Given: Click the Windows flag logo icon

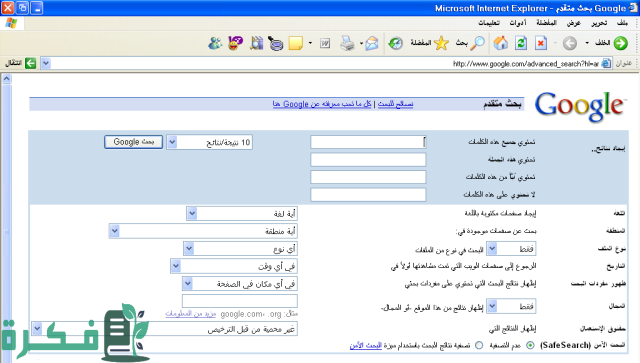Looking at the screenshot, I should [11, 23].
